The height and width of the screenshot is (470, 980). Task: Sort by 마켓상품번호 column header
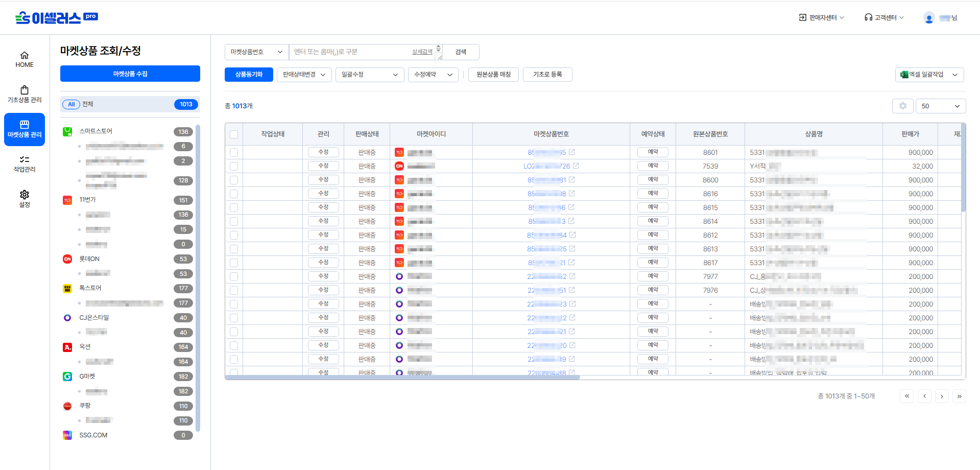pos(551,134)
